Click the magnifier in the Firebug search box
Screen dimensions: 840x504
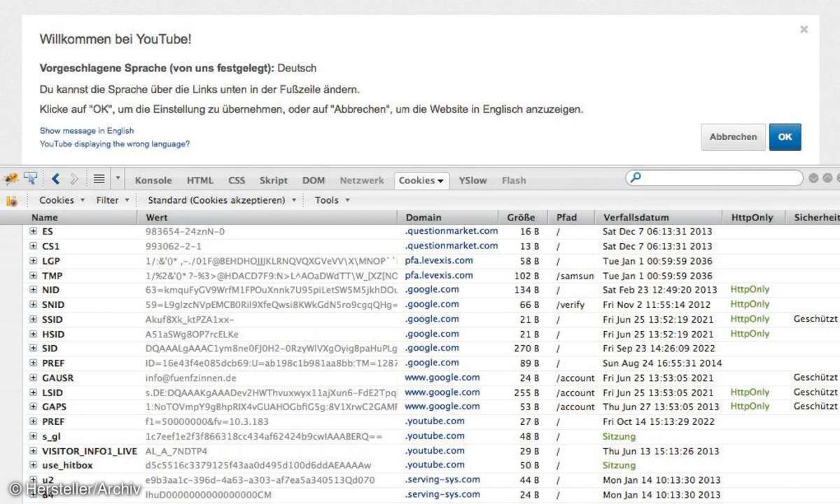click(636, 178)
